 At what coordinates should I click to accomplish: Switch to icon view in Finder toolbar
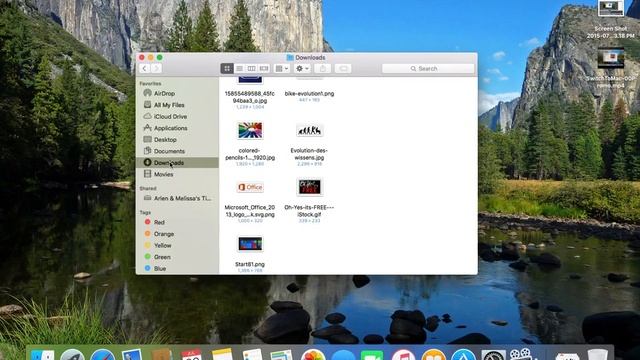coord(227,69)
